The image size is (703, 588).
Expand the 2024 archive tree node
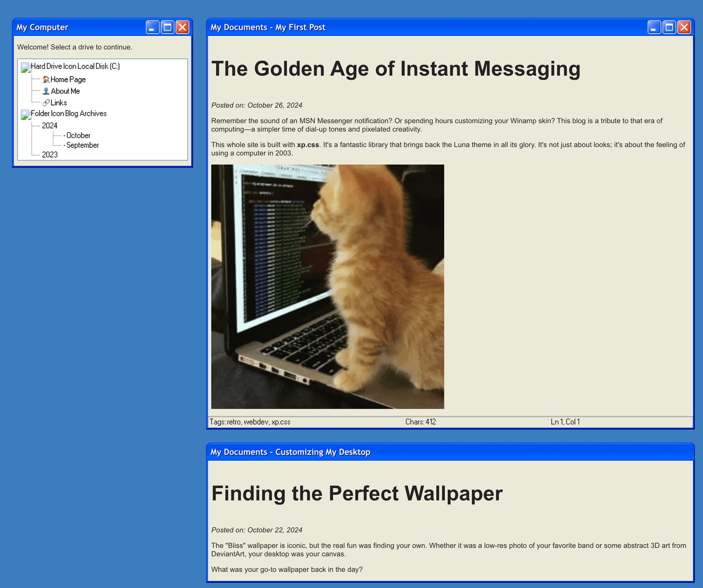[49, 126]
